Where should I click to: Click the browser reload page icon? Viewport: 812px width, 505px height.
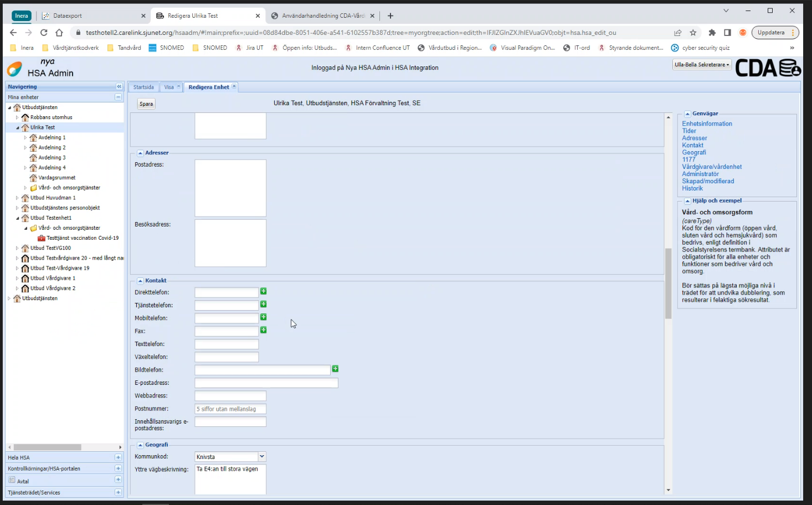pos(44,33)
